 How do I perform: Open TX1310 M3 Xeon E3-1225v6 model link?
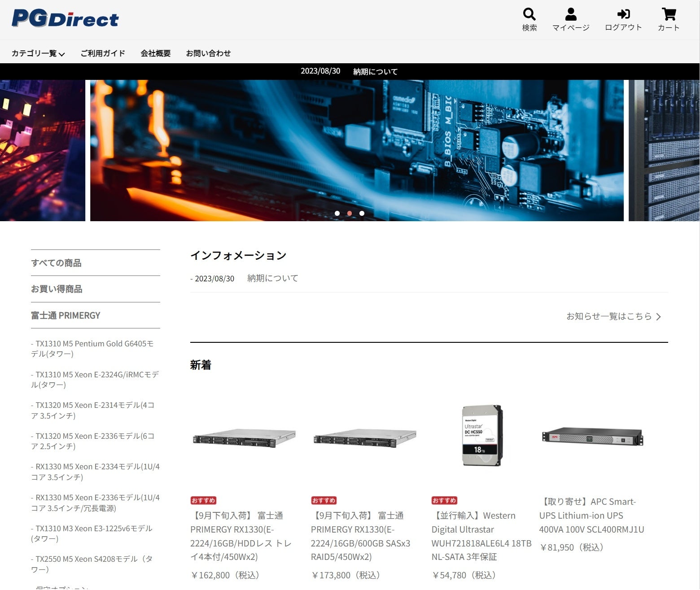pyautogui.click(x=92, y=533)
